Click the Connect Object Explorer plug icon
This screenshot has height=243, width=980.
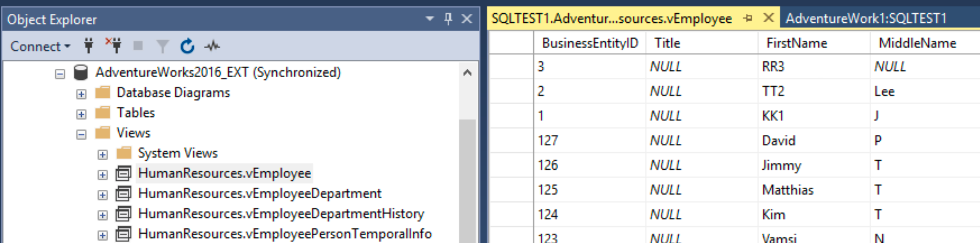(89, 46)
